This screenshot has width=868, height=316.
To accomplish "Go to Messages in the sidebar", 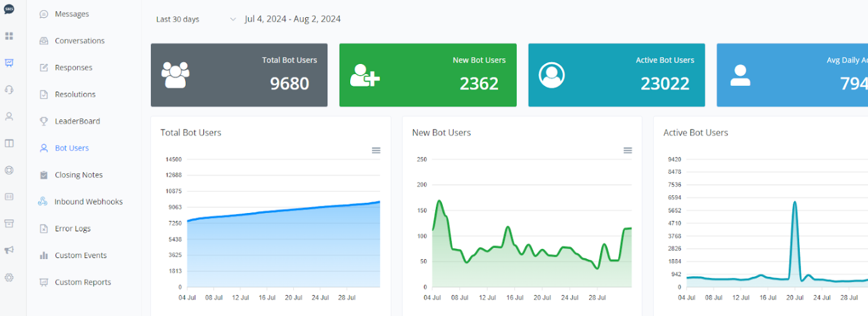I will 71,14.
